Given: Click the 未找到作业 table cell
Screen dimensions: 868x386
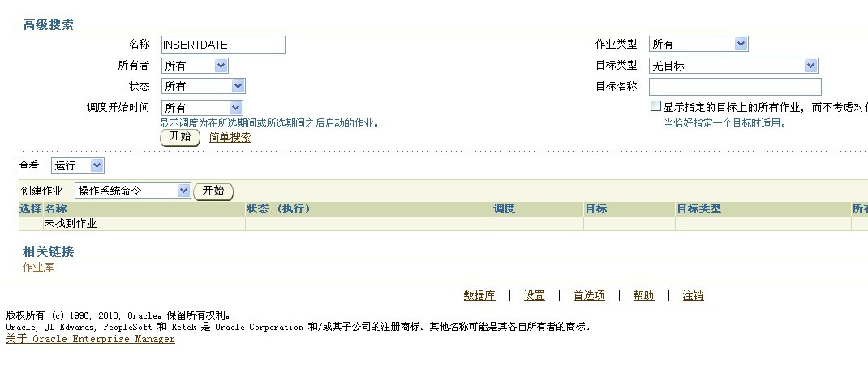Looking at the screenshot, I should click(144, 224).
